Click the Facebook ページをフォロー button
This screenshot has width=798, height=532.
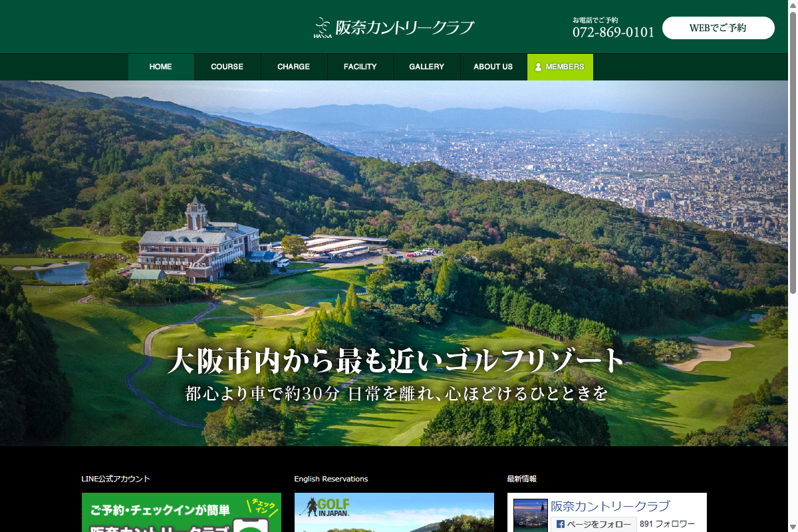[x=594, y=524]
